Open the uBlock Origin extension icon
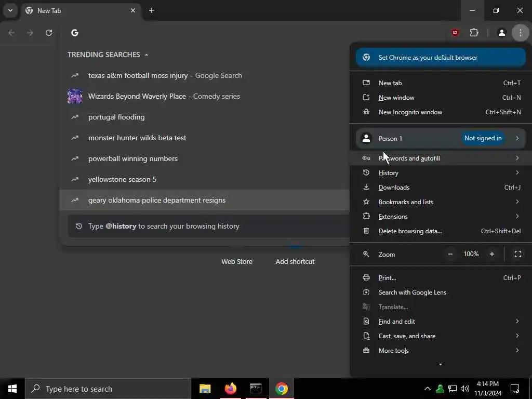The image size is (532, 399). (455, 33)
